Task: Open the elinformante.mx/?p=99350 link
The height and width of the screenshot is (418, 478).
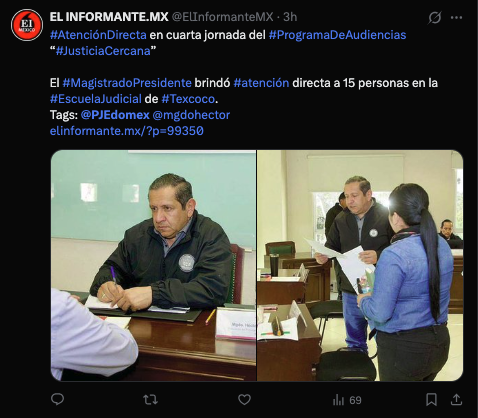Action: point(127,131)
